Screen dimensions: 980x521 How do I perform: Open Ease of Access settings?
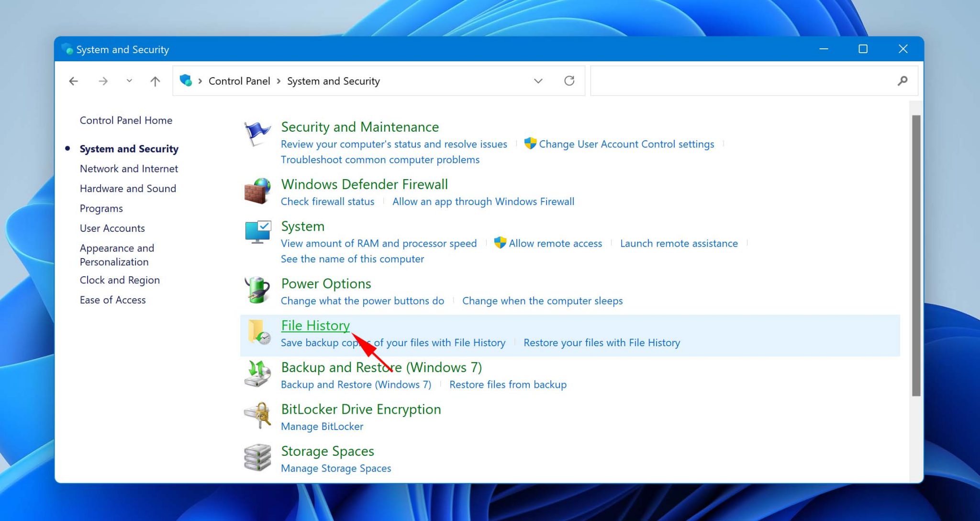pos(113,299)
